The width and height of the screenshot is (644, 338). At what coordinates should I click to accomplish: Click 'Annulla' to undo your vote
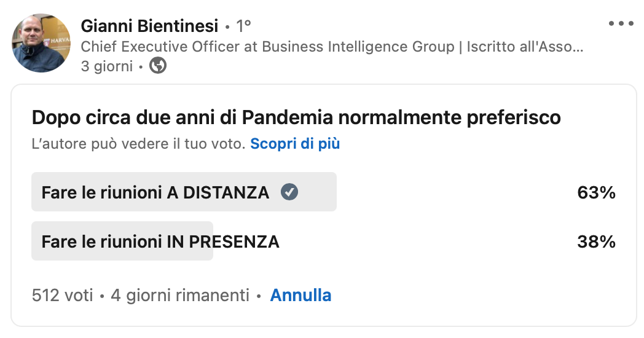coord(300,295)
